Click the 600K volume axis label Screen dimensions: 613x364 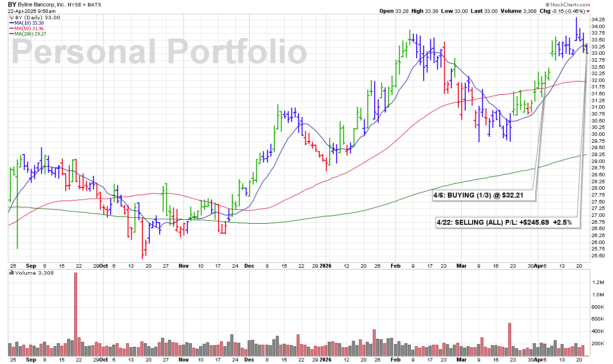(598, 319)
